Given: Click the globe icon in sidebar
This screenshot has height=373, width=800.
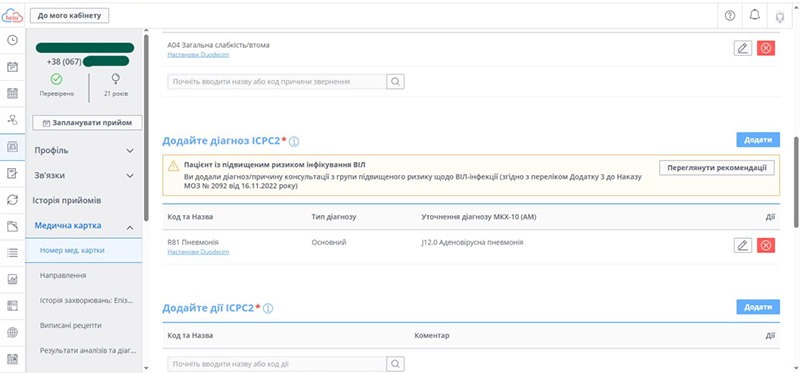Looking at the screenshot, I should pos(12,333).
